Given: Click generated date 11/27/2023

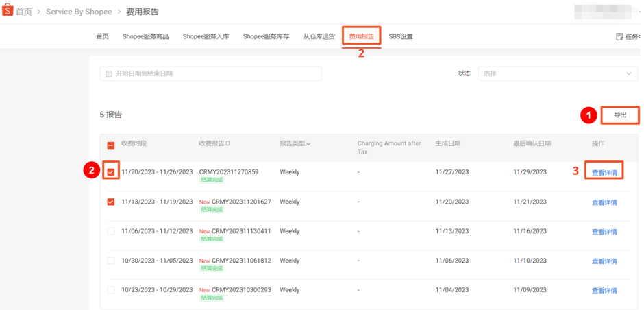Looking at the screenshot, I should 451,172.
